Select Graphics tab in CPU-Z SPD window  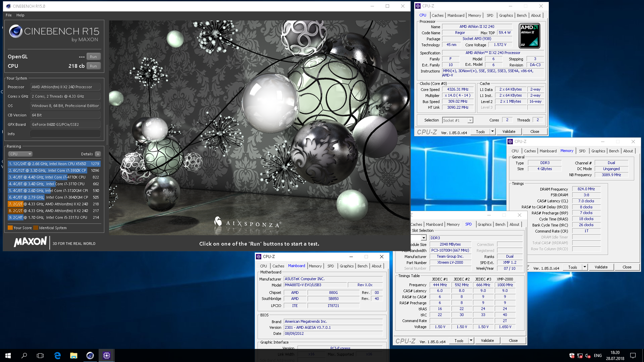click(484, 224)
